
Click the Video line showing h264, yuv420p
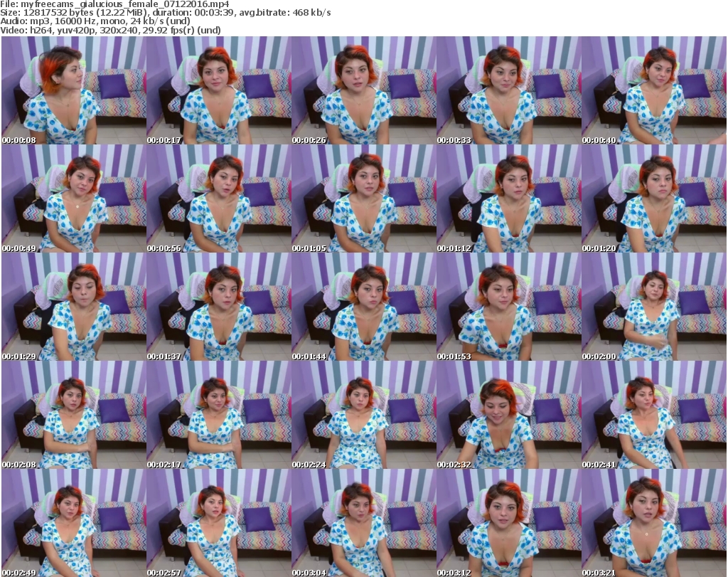[x=110, y=30]
